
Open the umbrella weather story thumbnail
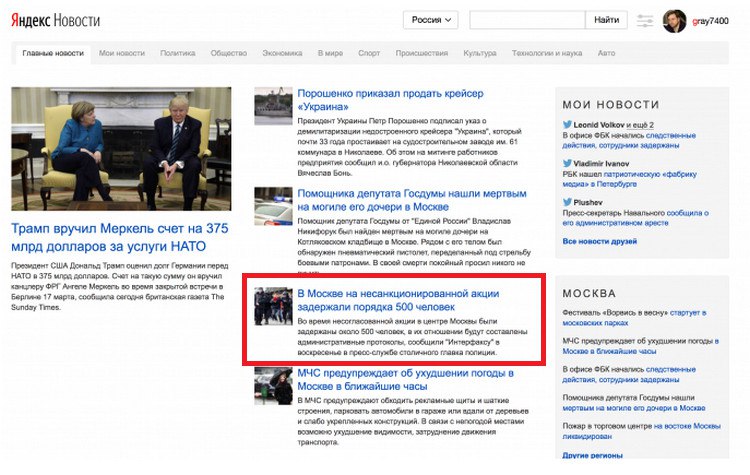click(x=273, y=386)
